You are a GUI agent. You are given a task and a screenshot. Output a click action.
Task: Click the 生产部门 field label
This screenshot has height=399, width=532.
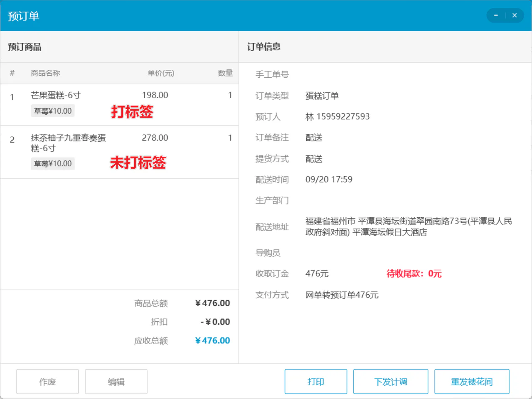[x=272, y=200]
